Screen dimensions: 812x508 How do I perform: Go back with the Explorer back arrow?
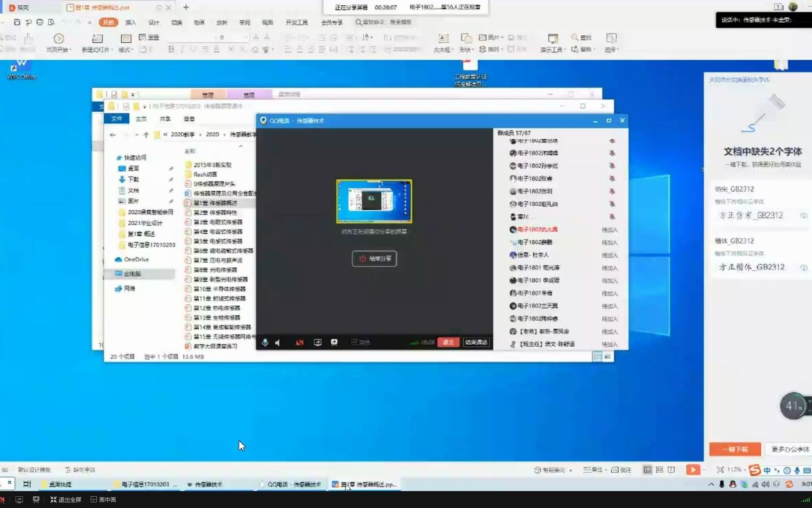[113, 135]
